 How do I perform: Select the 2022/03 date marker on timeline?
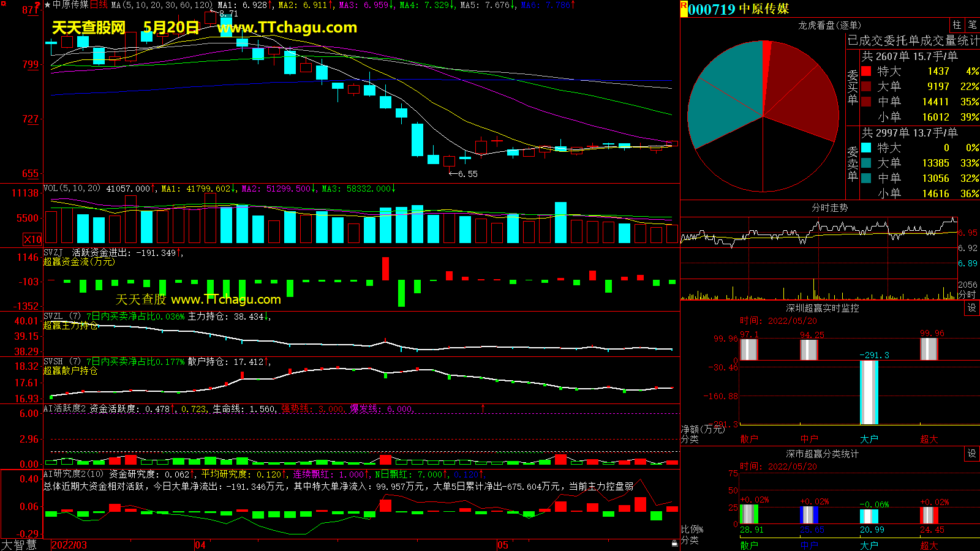tap(69, 545)
